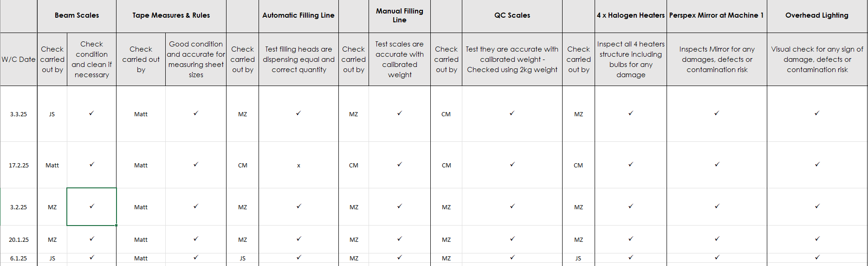Select the Perspex Mirror at Machine 1 header
Viewport: 868px width, 266px height.
click(x=716, y=15)
